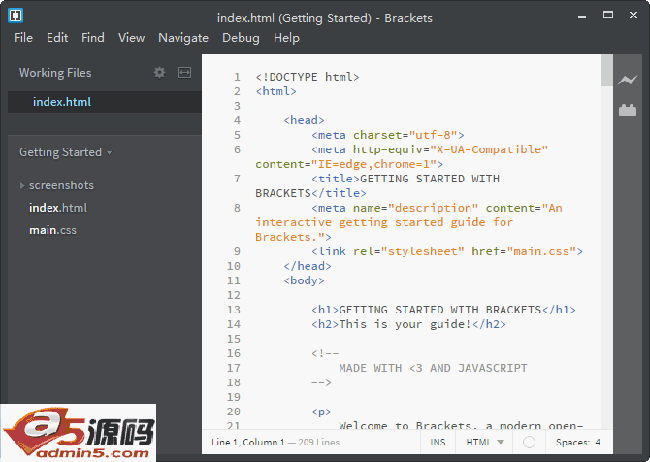Click Spaces indentation type label

[573, 441]
